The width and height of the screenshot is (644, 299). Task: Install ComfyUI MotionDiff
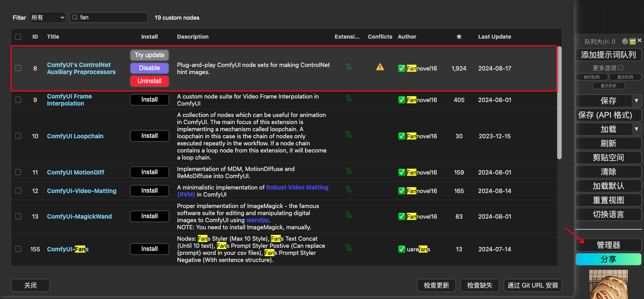point(149,172)
